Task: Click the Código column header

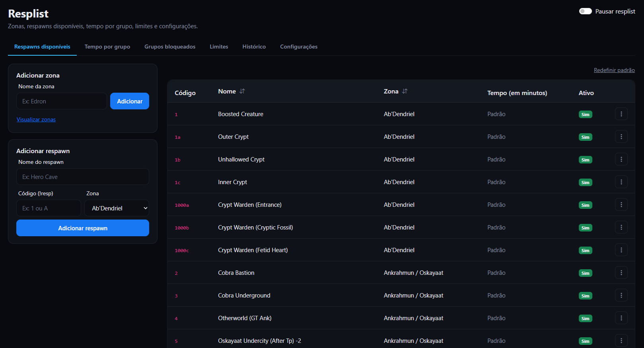Action: pos(185,93)
